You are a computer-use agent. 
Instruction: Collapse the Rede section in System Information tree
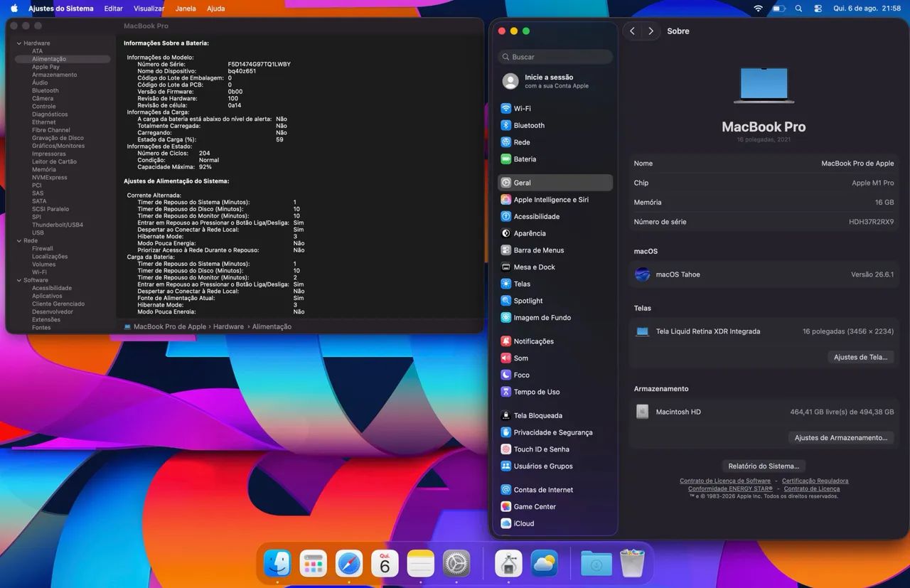coord(18,241)
